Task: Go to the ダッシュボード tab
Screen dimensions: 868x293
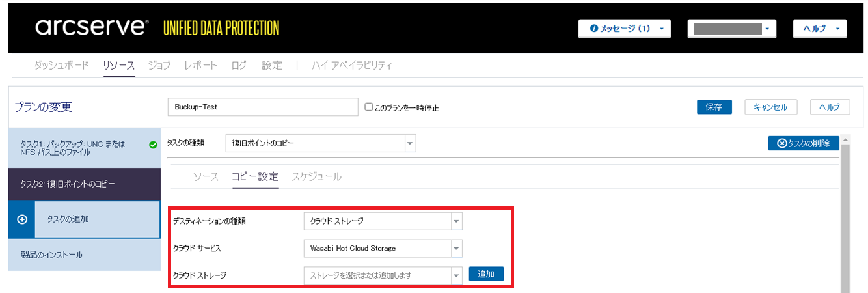Action: (61, 65)
